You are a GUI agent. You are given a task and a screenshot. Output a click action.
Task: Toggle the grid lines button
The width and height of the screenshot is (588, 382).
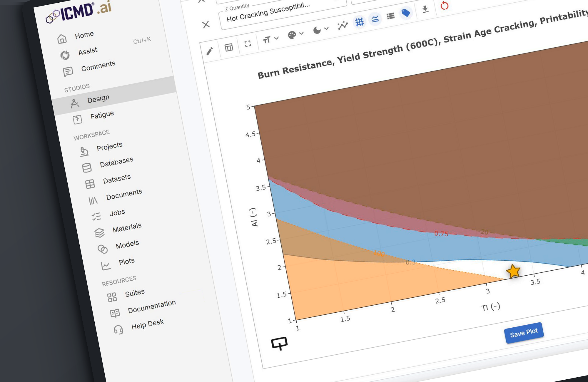point(359,22)
